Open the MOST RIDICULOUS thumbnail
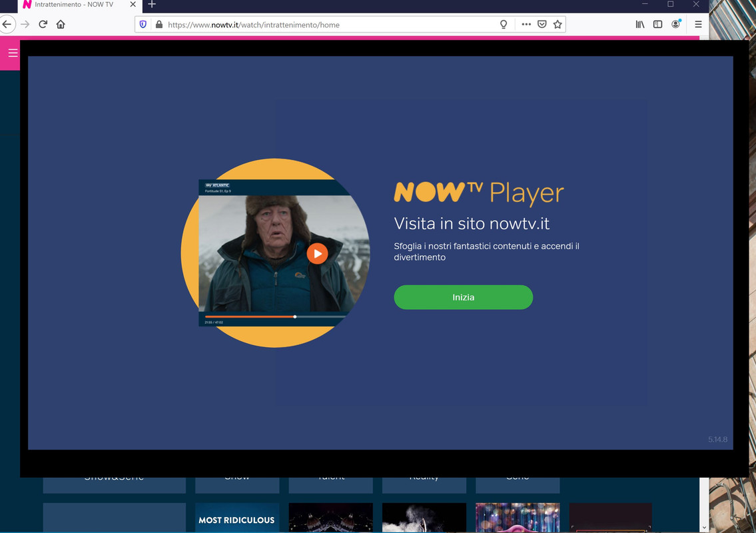 [x=237, y=518]
